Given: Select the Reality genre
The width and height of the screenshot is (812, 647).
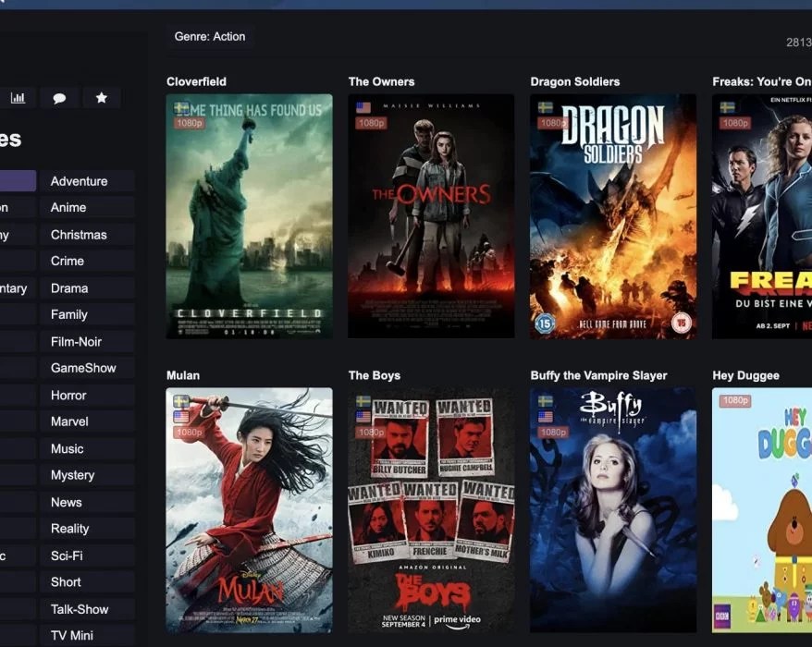Looking at the screenshot, I should (x=87, y=529).
